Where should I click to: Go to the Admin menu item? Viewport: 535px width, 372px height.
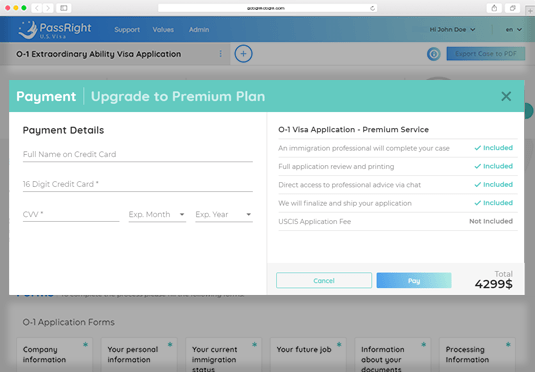[x=199, y=30]
